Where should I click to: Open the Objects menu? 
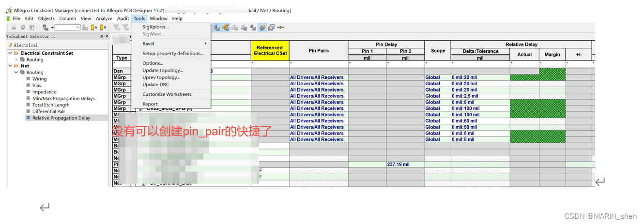[46, 18]
